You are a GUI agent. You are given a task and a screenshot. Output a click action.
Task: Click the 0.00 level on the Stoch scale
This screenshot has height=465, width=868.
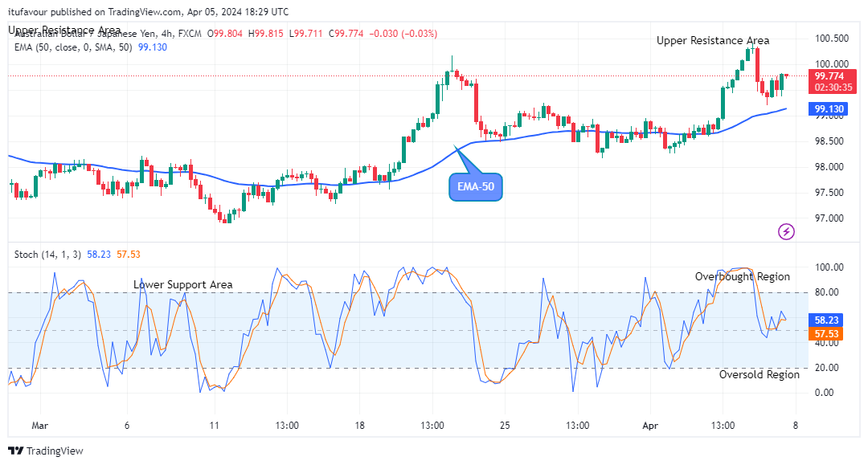tap(825, 392)
